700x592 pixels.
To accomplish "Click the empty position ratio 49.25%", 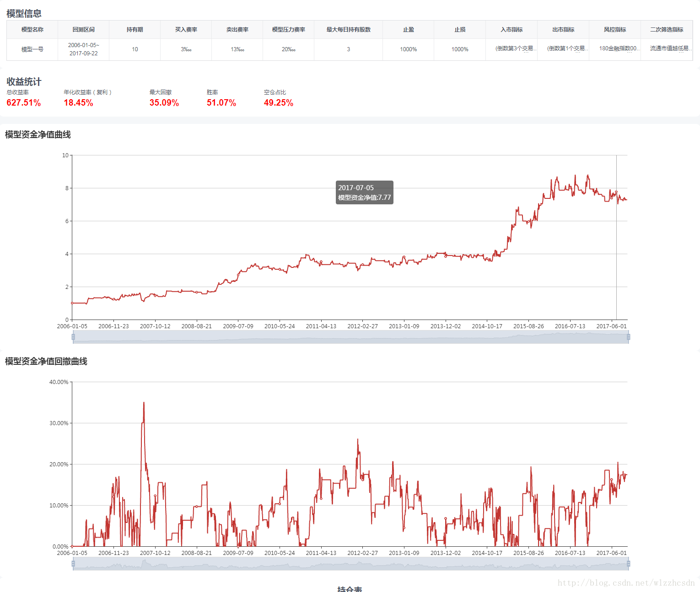I will tap(279, 103).
